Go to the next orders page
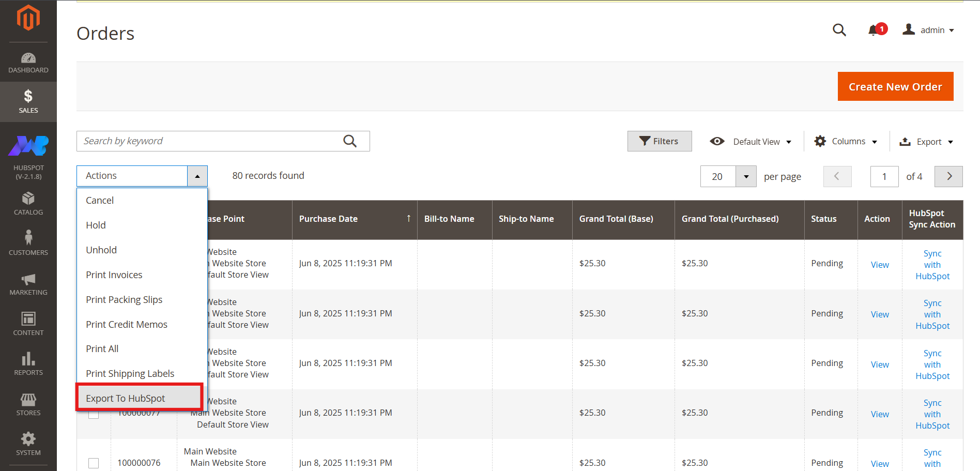Screen dimensions: 980x471 click(x=949, y=176)
